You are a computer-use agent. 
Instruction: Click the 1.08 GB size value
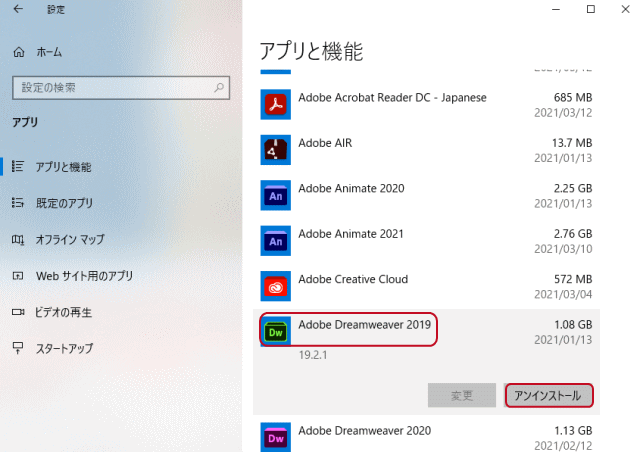click(x=573, y=325)
